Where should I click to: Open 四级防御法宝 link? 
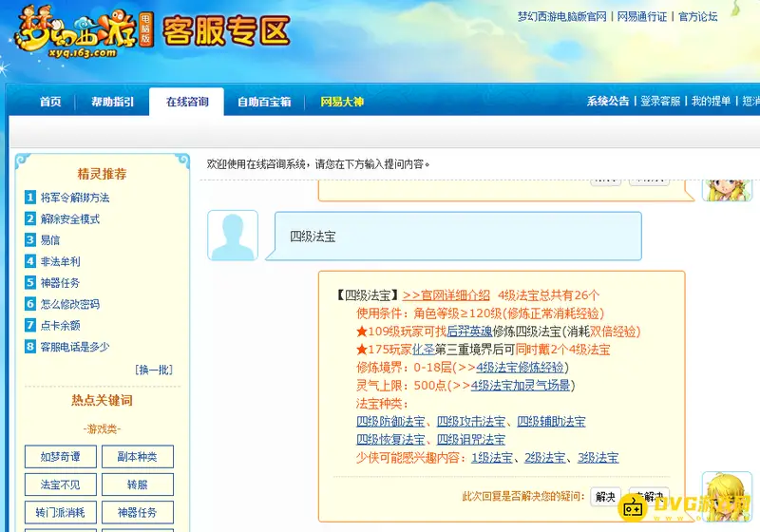pyautogui.click(x=390, y=422)
